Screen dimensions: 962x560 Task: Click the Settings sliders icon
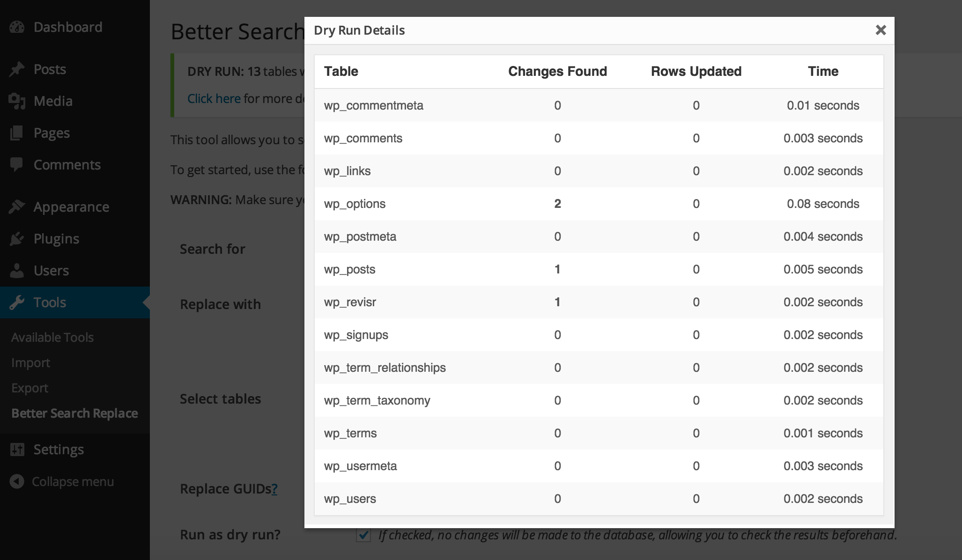(x=17, y=449)
